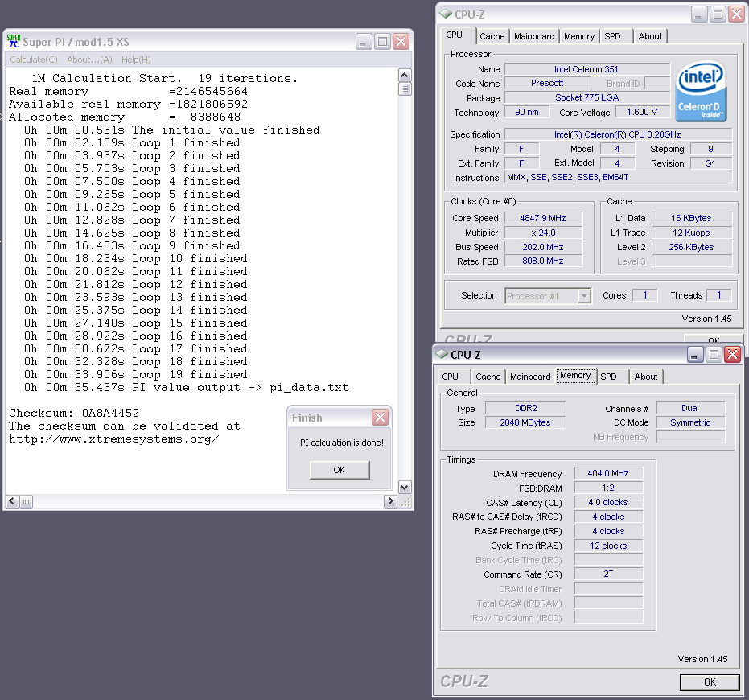Click the PI value output pi_data.txt line
Screen dimensions: 749x700
tap(187, 387)
